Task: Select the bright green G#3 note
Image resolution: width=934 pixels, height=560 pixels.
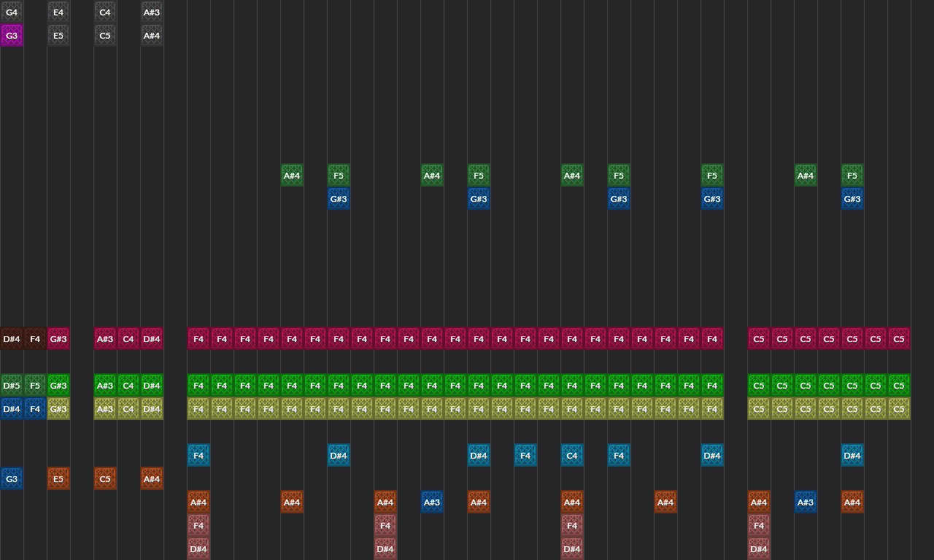Action: pos(58,386)
